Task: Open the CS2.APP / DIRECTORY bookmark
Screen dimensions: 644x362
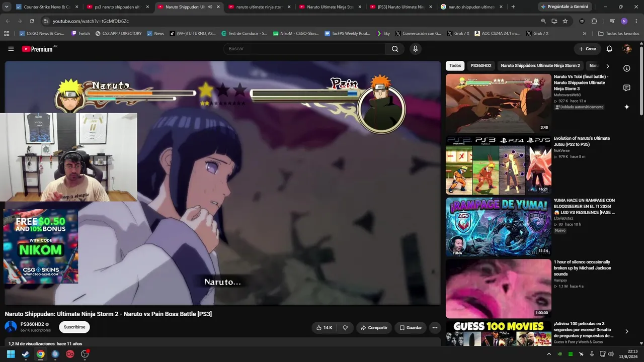Action: (x=118, y=34)
